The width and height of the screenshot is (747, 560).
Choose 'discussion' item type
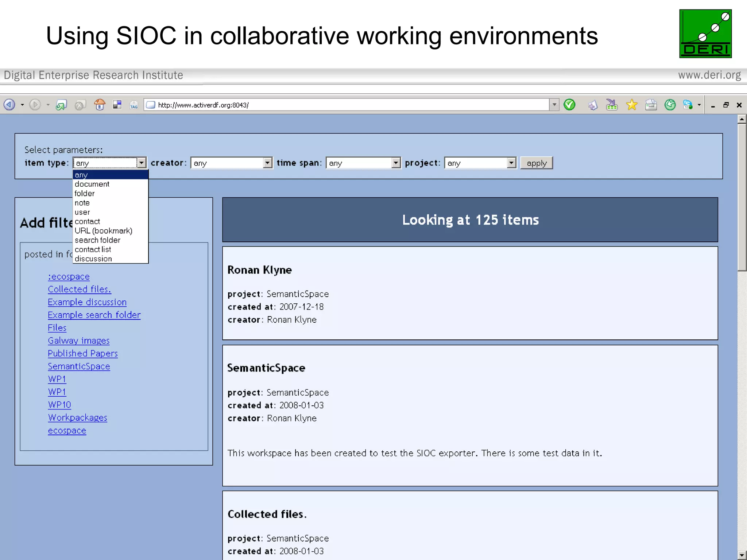(111, 259)
